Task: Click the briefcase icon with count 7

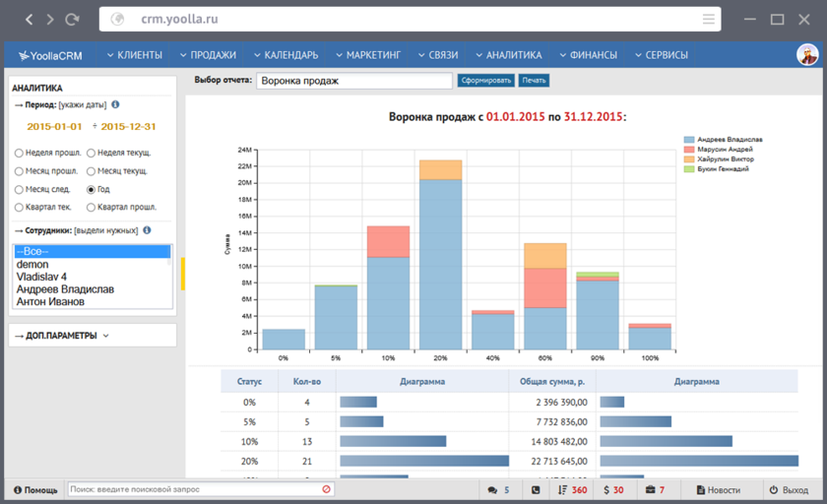Action: (655, 489)
